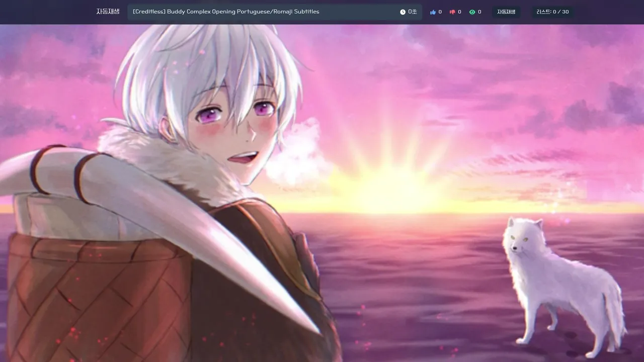Click the blue thumbs-up like icon
Screen dimensions: 644x362
tap(433, 12)
